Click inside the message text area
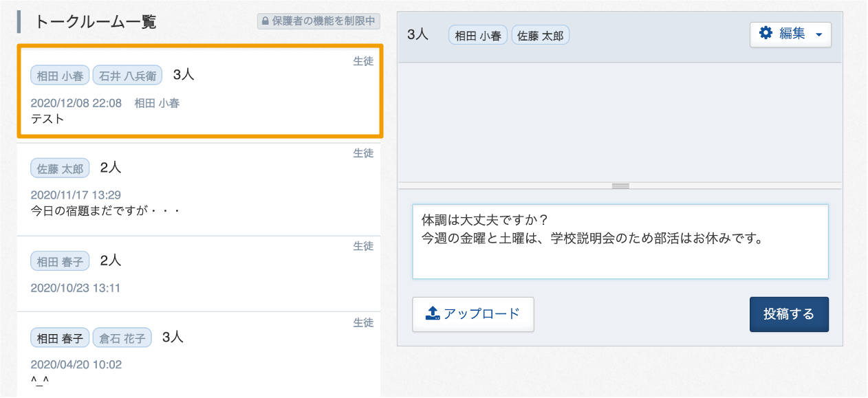The height and width of the screenshot is (398, 868). (x=620, y=241)
